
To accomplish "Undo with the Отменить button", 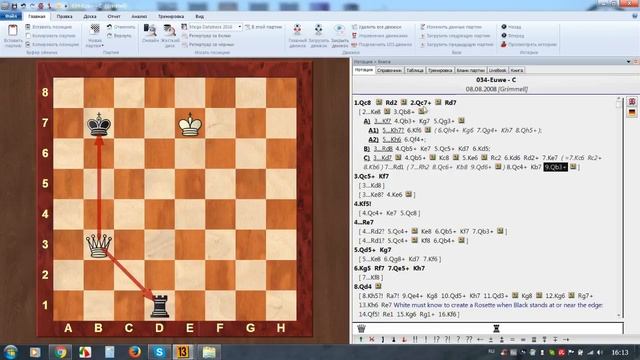I will click(121, 27).
